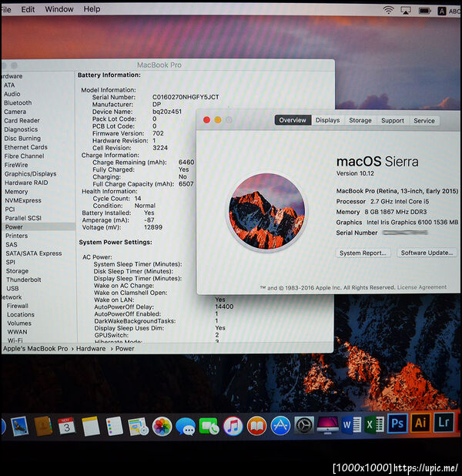Select NVMExpress in the sidebar

click(23, 200)
